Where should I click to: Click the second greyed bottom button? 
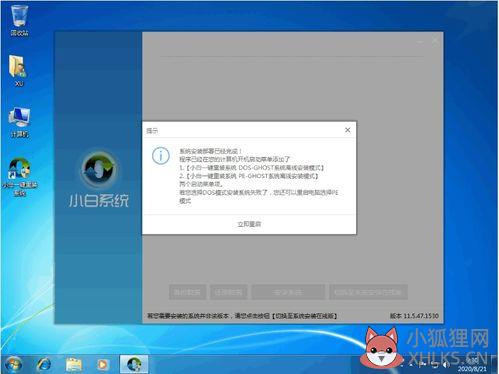pyautogui.click(x=229, y=292)
